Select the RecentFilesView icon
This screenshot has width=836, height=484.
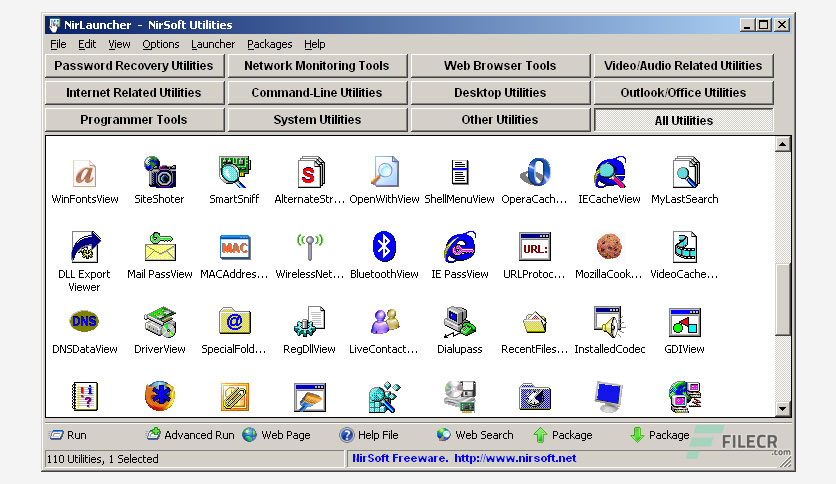click(535, 322)
